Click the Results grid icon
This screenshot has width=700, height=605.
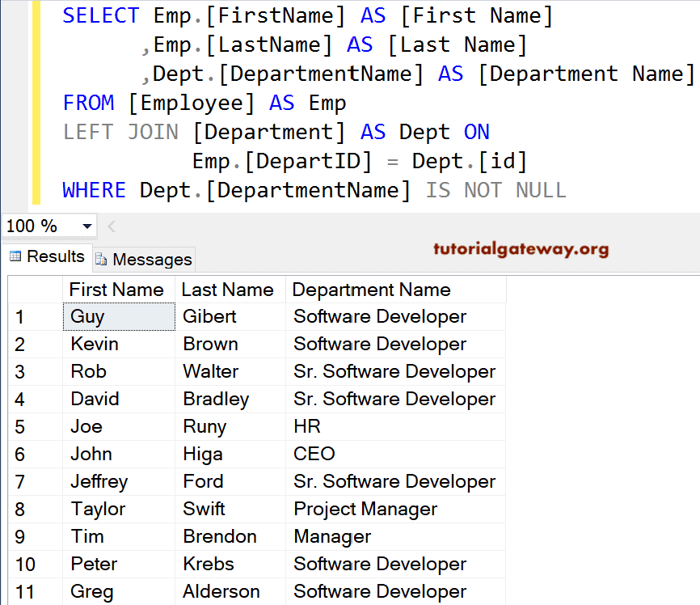pos(15,256)
